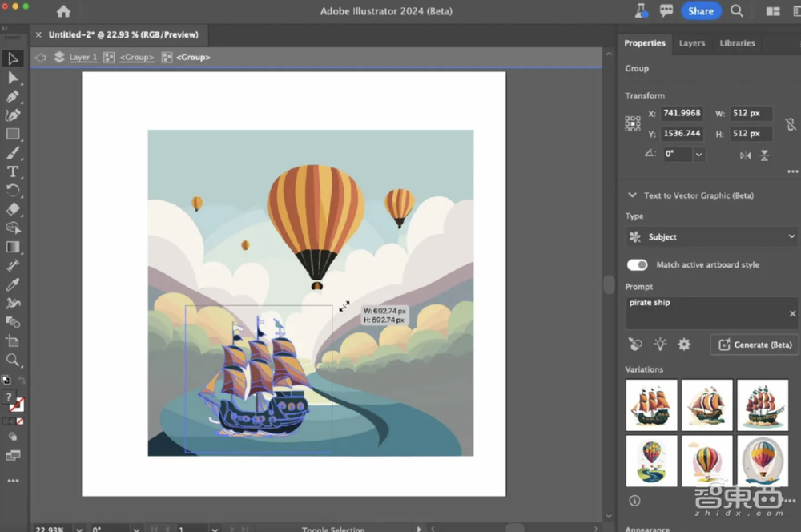The height and width of the screenshot is (532, 801).
Task: Set center reference point in the Transform proxy
Action: click(632, 123)
